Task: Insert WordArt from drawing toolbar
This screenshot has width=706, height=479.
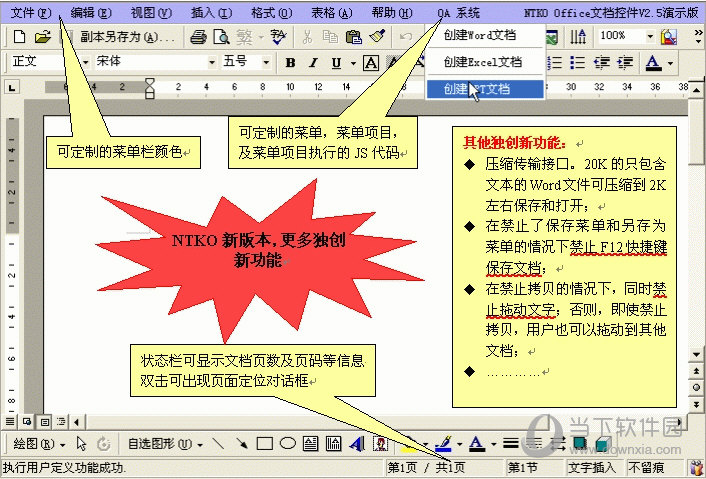Action: pos(357,444)
